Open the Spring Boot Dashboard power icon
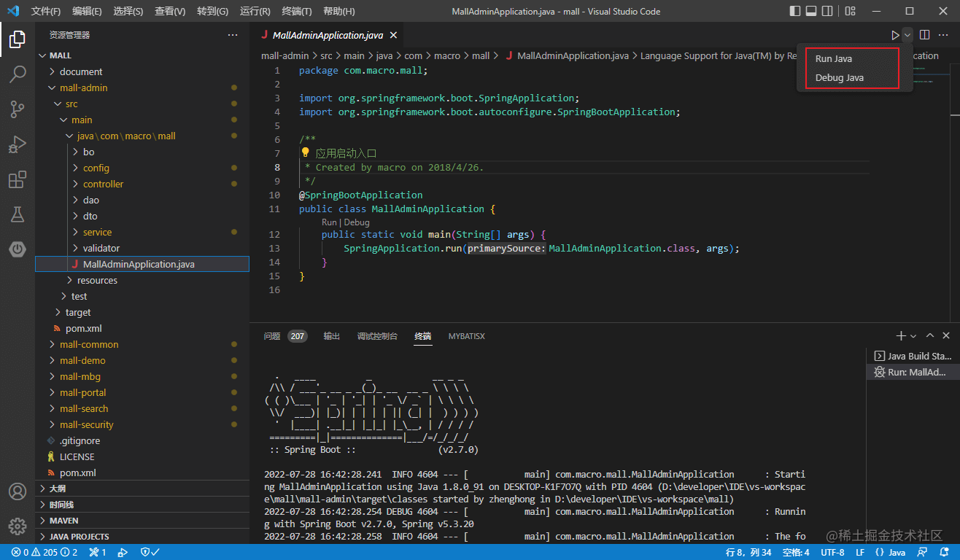This screenshot has height=560, width=960. [x=18, y=249]
